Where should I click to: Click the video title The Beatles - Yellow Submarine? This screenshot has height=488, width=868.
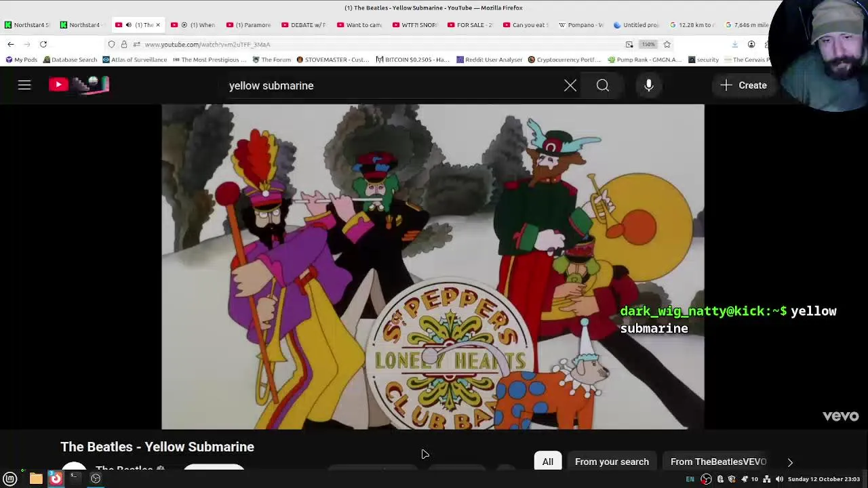[x=157, y=447]
